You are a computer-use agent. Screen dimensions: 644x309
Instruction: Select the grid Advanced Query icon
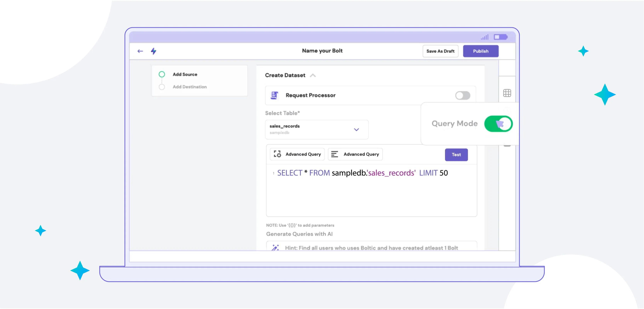pyautogui.click(x=277, y=154)
